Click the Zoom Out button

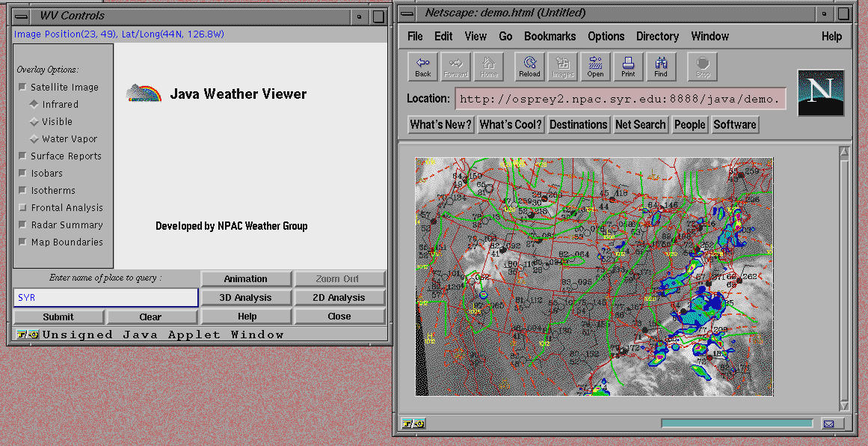click(339, 278)
